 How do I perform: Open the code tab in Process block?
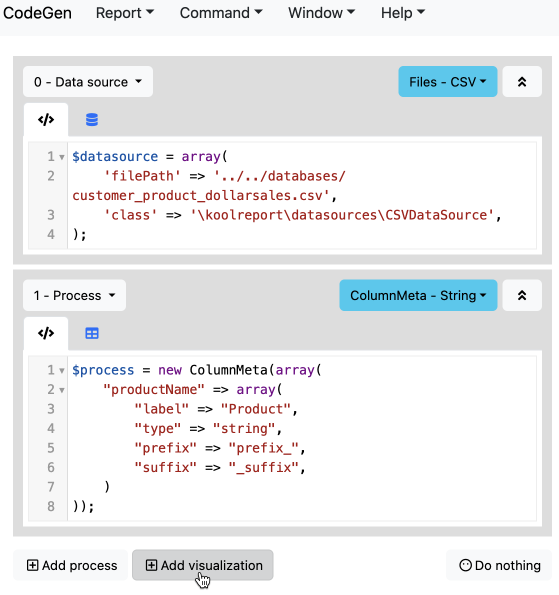pyautogui.click(x=46, y=334)
